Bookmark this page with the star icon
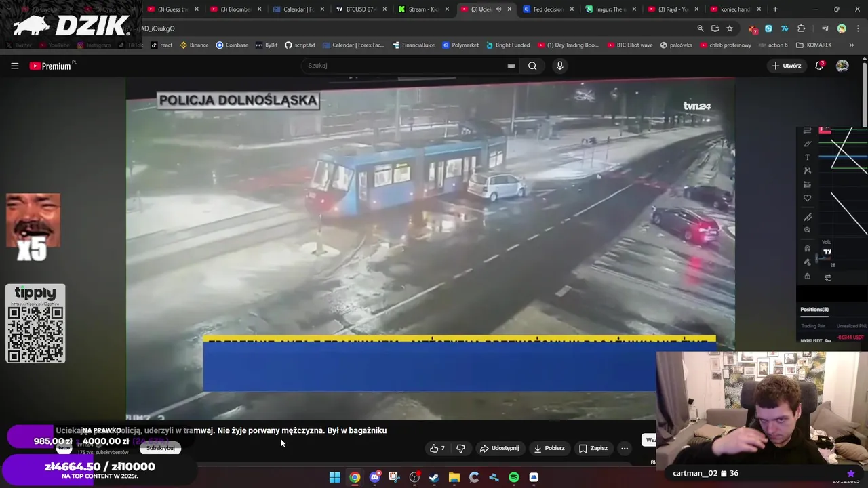The width and height of the screenshot is (868, 488). tap(730, 28)
